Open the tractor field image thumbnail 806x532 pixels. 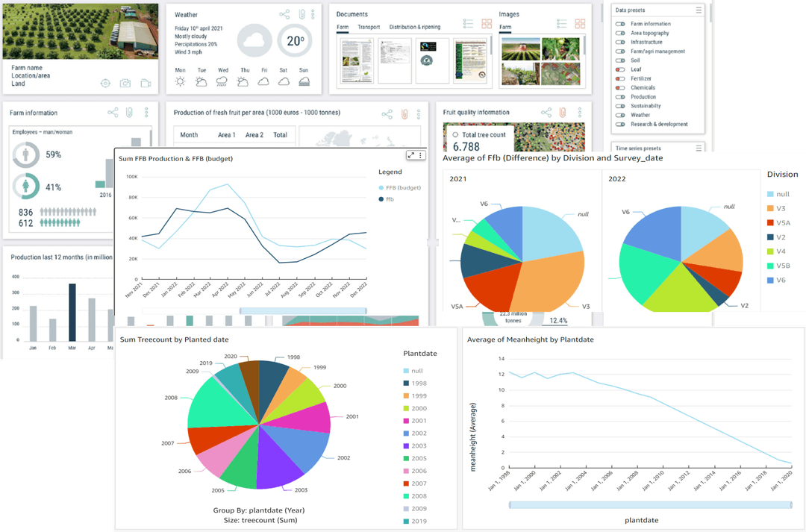click(520, 50)
